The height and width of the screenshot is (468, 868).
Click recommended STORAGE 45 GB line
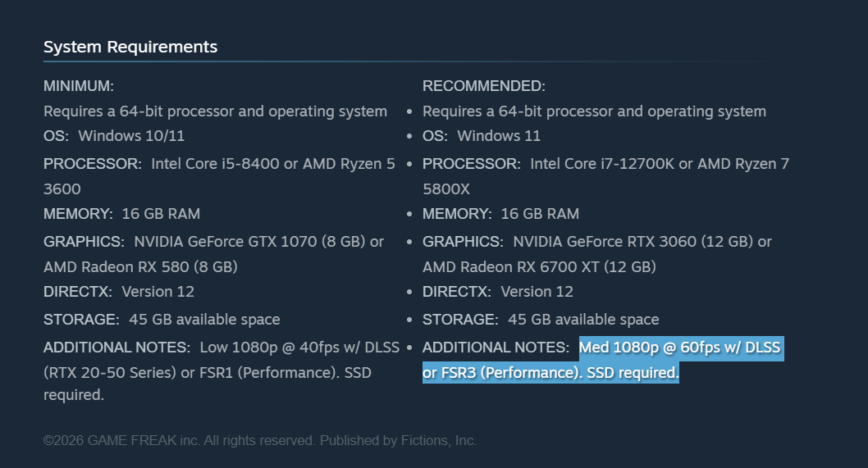pyautogui.click(x=541, y=320)
